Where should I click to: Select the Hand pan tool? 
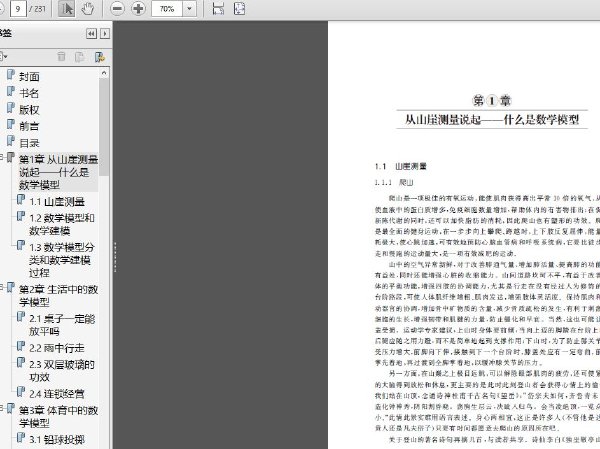[88, 9]
